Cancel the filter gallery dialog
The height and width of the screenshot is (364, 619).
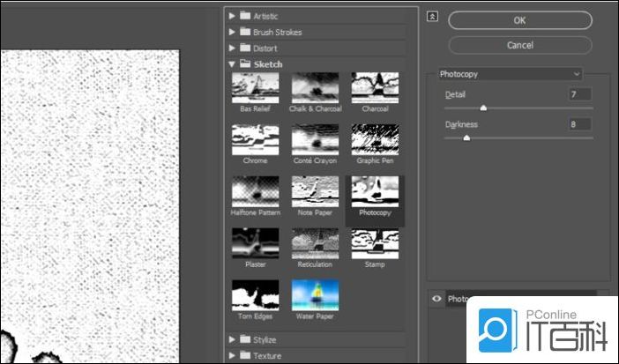coord(520,45)
